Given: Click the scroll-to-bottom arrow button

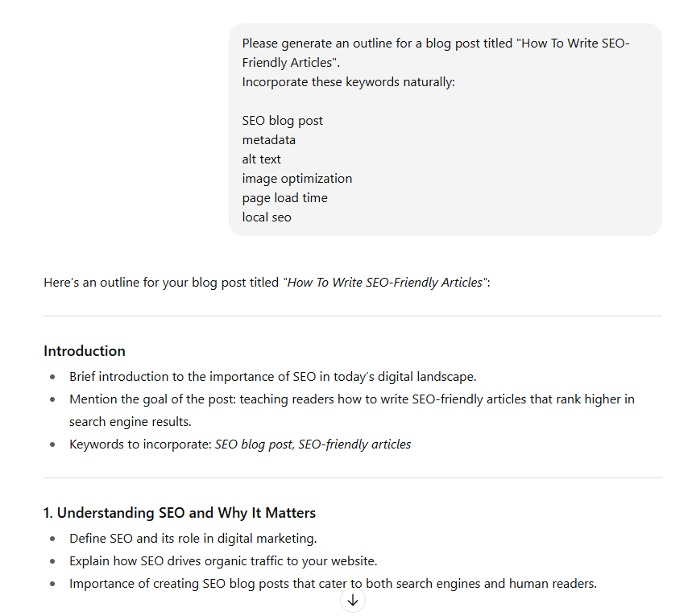Looking at the screenshot, I should (352, 600).
